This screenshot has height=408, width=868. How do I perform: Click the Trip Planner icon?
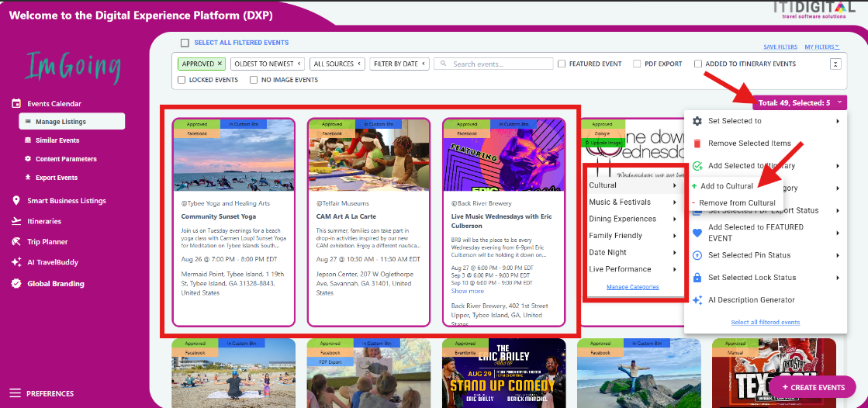click(16, 241)
